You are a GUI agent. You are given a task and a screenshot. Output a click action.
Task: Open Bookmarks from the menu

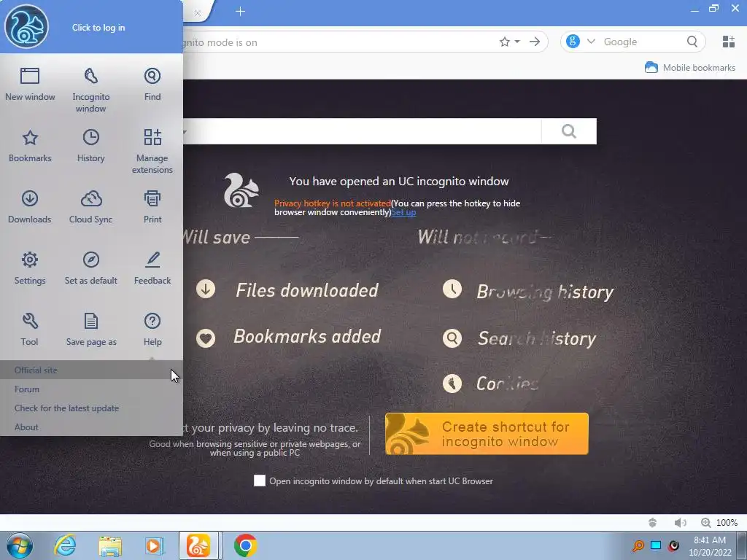coord(30,146)
